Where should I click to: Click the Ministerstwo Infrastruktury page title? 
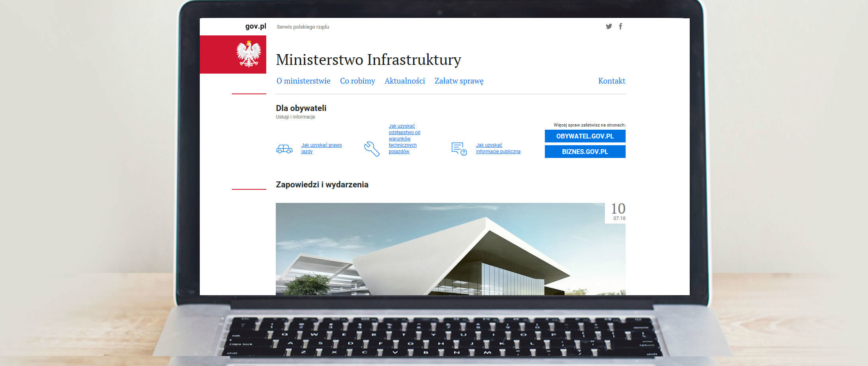pyautogui.click(x=368, y=60)
